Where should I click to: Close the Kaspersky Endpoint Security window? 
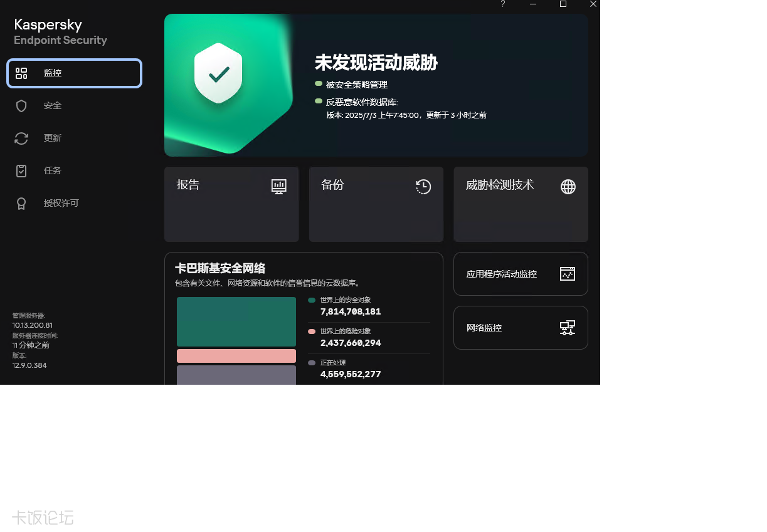[x=593, y=4]
